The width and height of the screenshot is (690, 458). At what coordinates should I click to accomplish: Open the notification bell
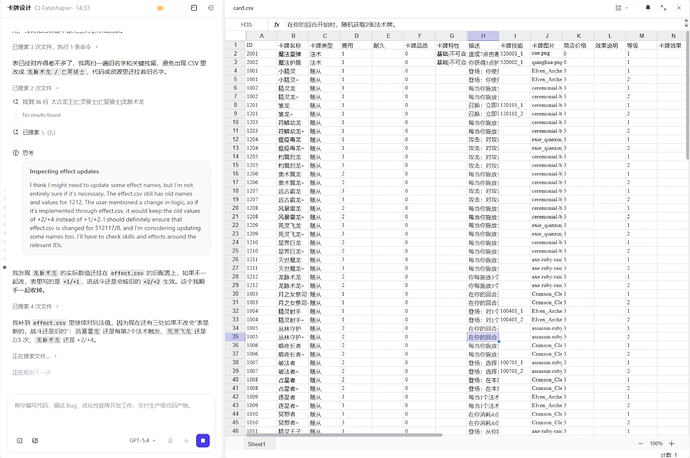tap(648, 7)
